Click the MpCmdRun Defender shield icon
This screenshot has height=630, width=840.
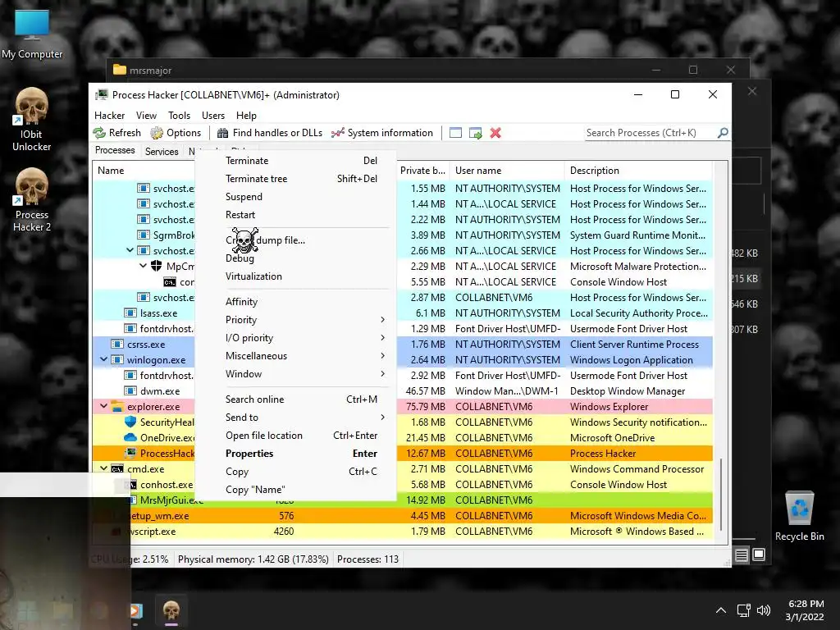click(157, 266)
